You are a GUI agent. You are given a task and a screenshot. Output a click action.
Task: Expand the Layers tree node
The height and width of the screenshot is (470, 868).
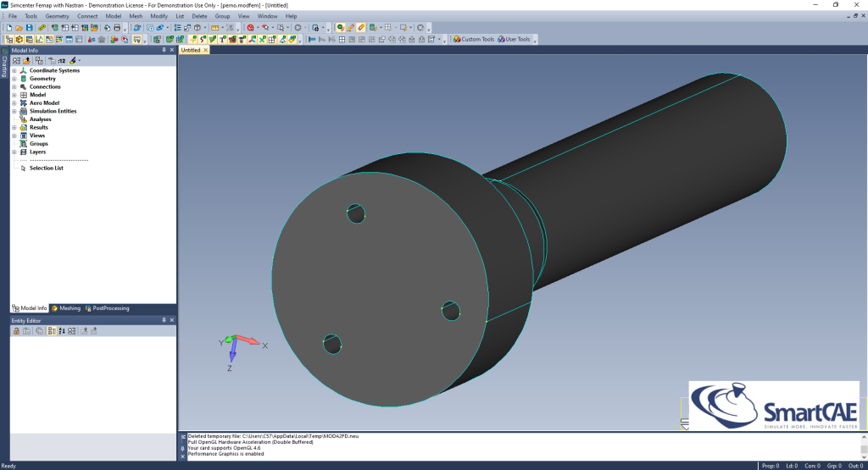click(x=14, y=152)
